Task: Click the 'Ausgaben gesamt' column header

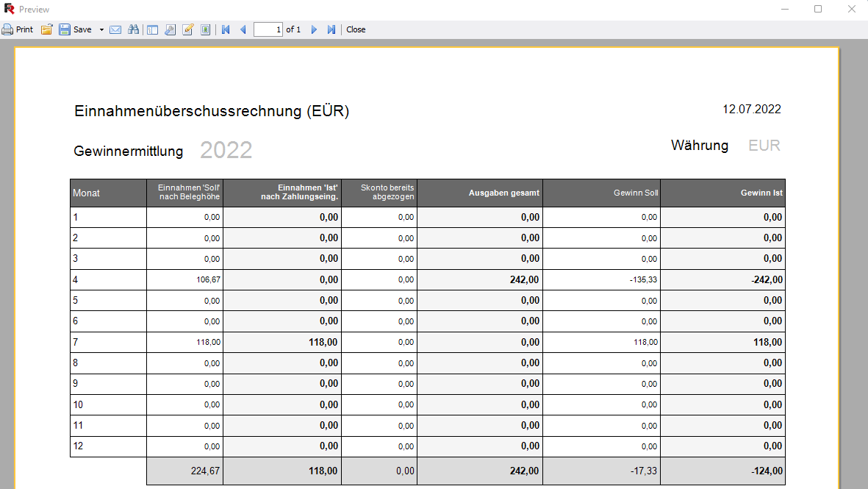Action: click(x=480, y=193)
